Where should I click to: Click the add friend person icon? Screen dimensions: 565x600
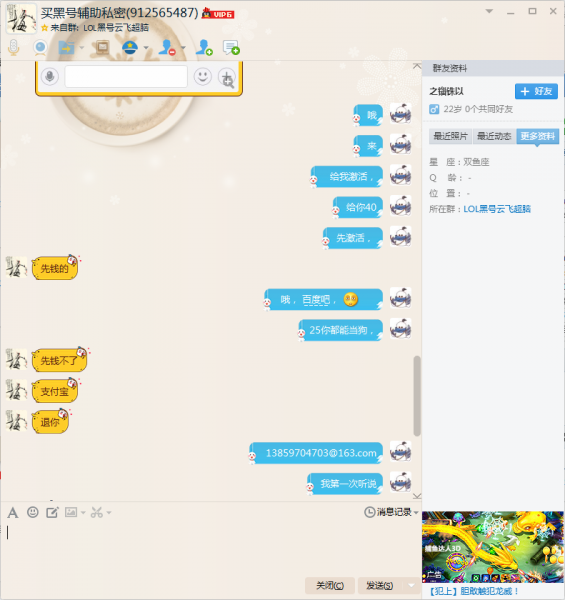[204, 47]
